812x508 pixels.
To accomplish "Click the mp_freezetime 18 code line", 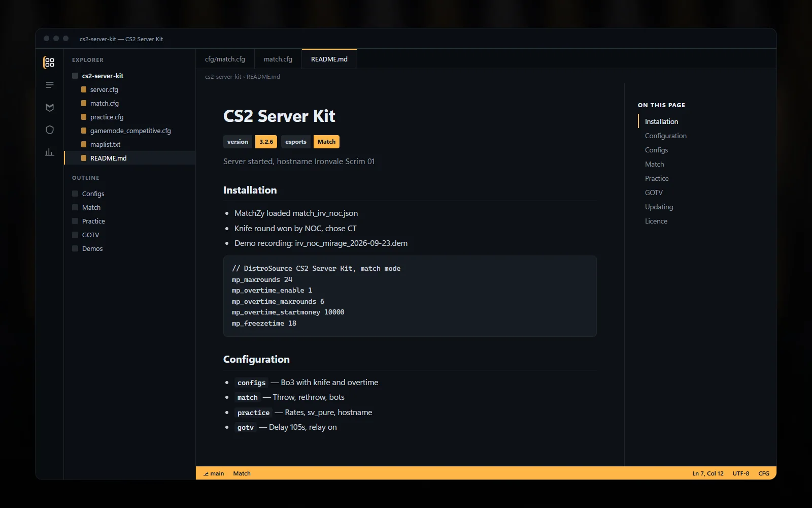I will (264, 323).
